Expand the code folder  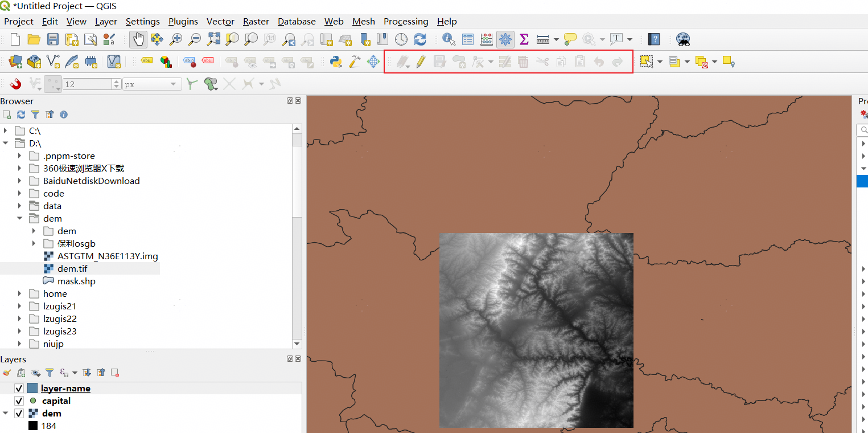pos(19,193)
